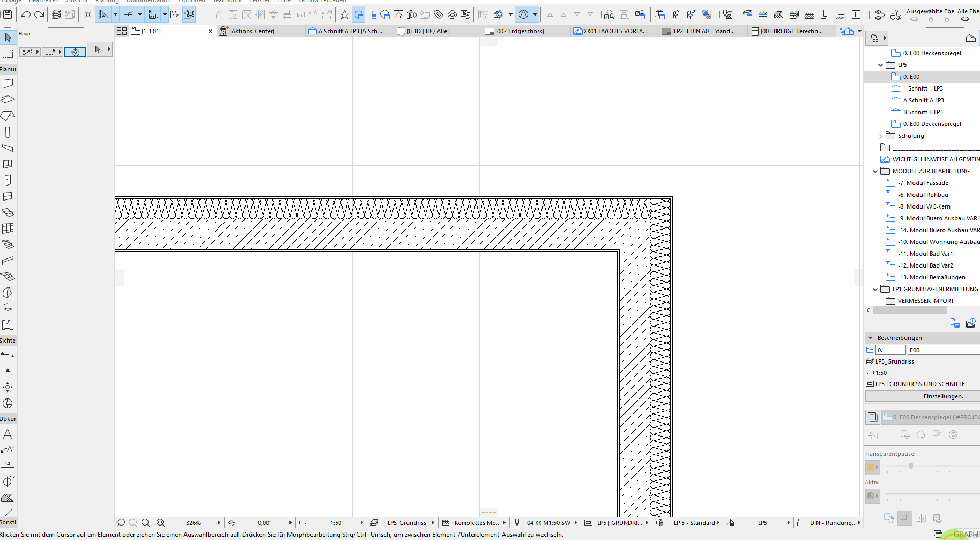Select the '1 Schnitt 1 LP3' view
The height and width of the screenshot is (540, 980).
pos(922,88)
